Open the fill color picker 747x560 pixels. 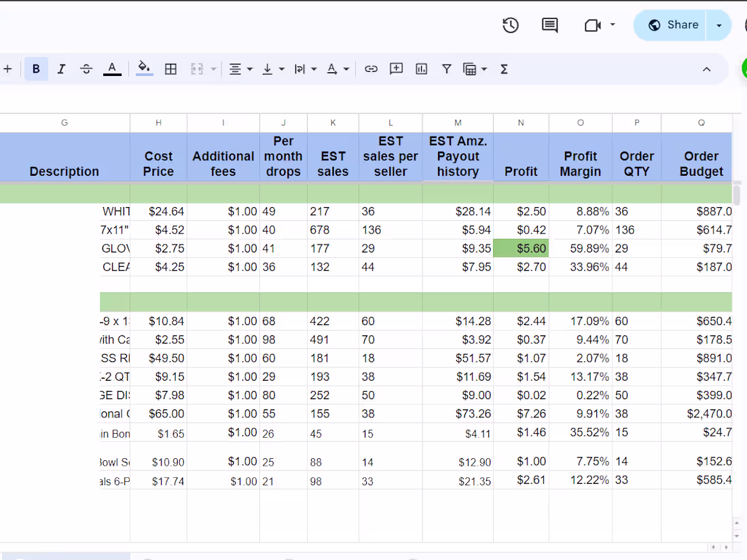[x=144, y=68]
